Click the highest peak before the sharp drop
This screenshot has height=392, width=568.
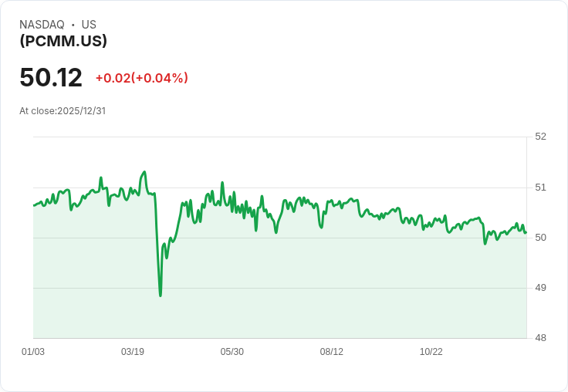coord(144,172)
